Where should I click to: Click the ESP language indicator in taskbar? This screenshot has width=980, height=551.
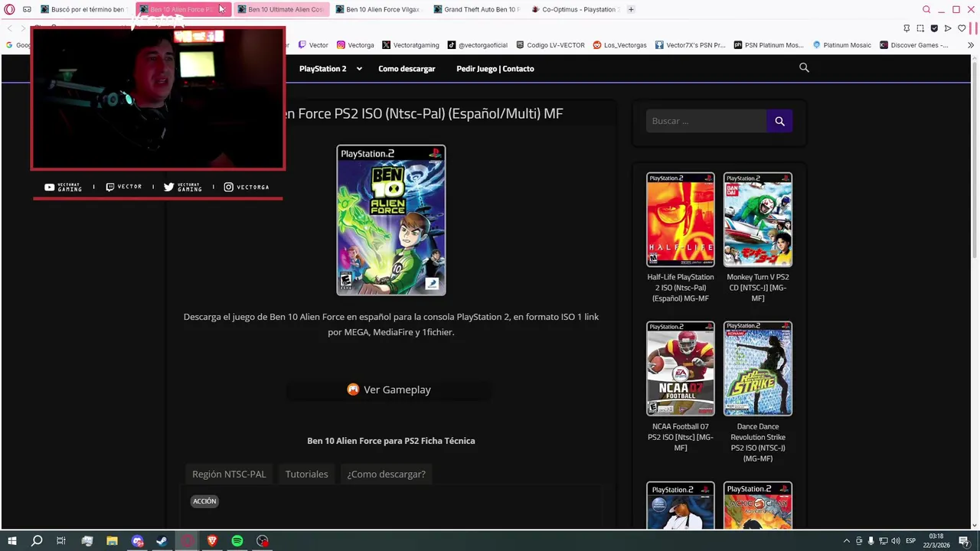910,541
